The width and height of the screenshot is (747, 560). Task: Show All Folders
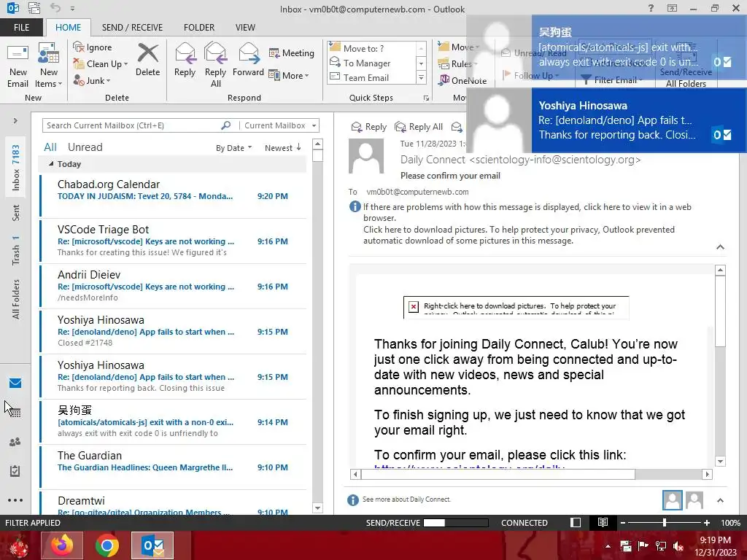[x=16, y=299]
